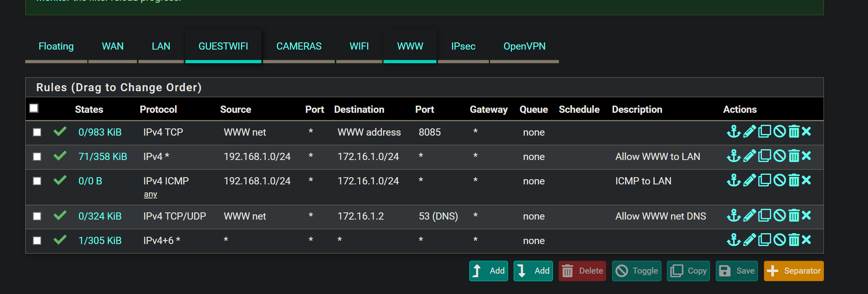The width and height of the screenshot is (868, 294).
Task: Open the 71/358 KiB states link
Action: (102, 157)
